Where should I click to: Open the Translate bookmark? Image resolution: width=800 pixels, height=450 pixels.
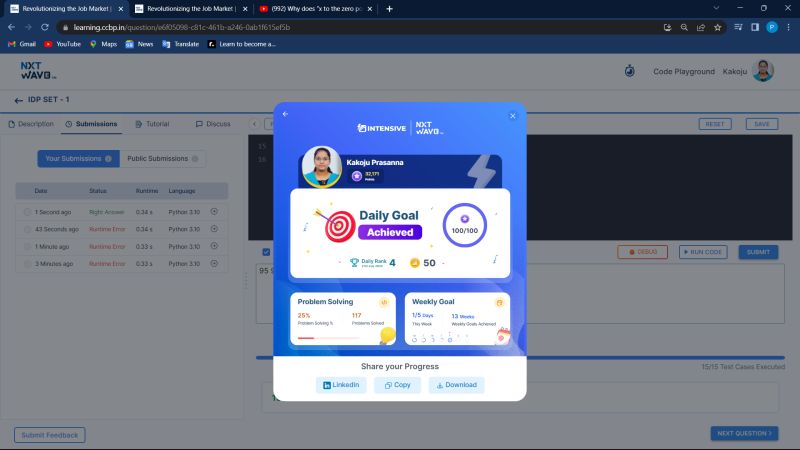(181, 44)
